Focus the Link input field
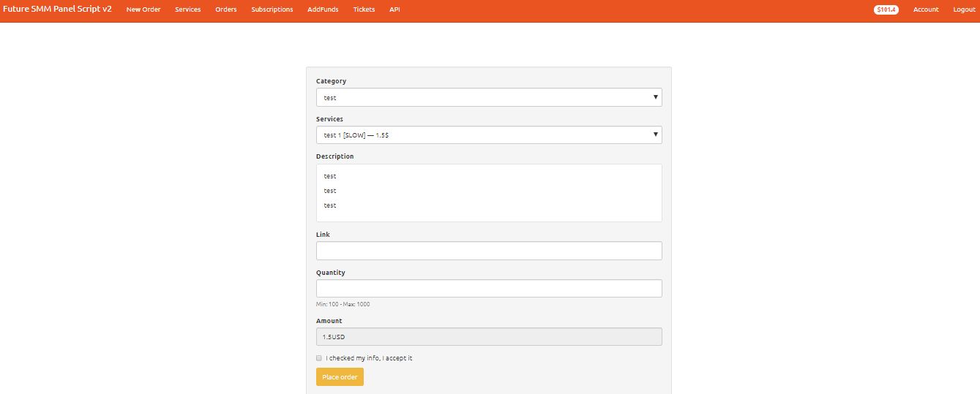The image size is (980, 394). (489, 251)
